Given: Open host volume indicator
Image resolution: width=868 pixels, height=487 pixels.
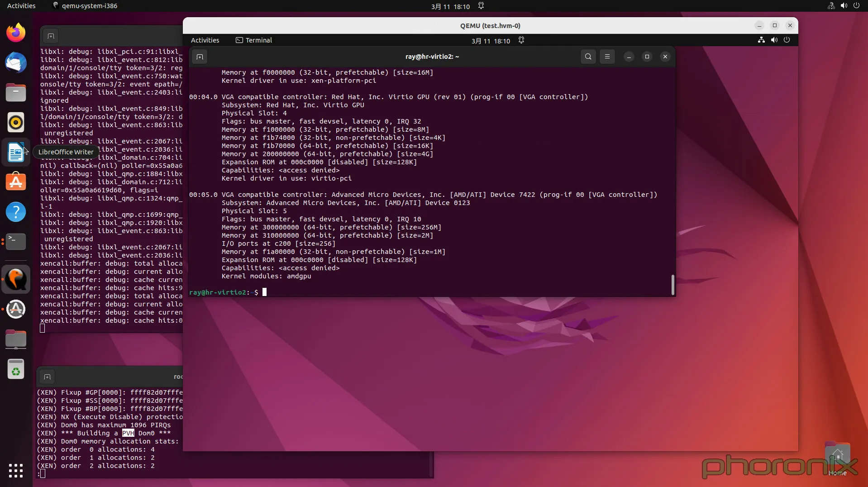Looking at the screenshot, I should point(844,6).
